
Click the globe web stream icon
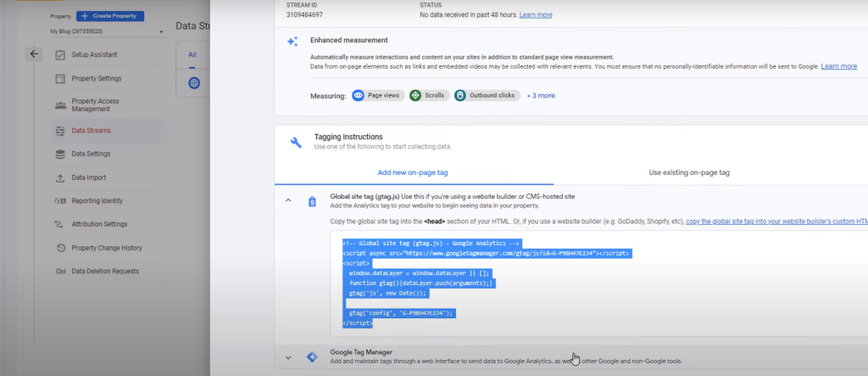pos(194,82)
